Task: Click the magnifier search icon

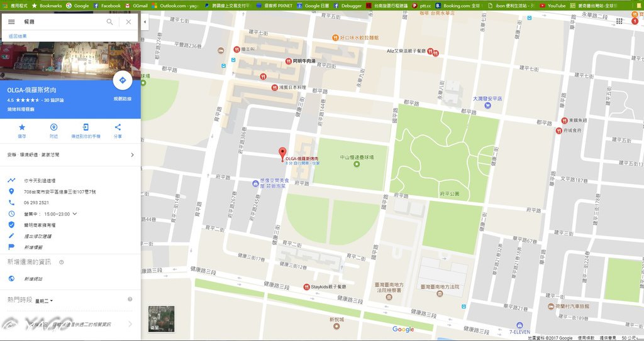Action: click(109, 22)
